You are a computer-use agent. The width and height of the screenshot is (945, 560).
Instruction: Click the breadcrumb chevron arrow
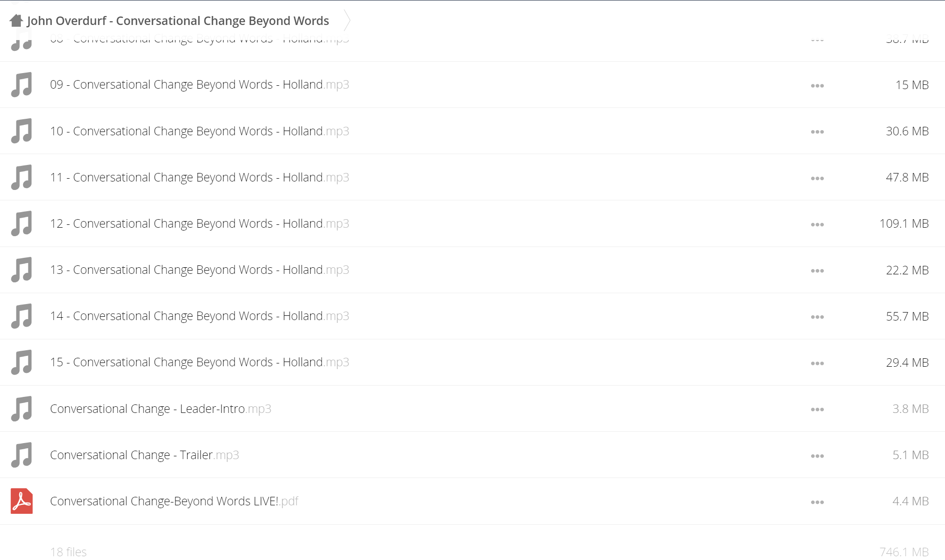(x=347, y=20)
